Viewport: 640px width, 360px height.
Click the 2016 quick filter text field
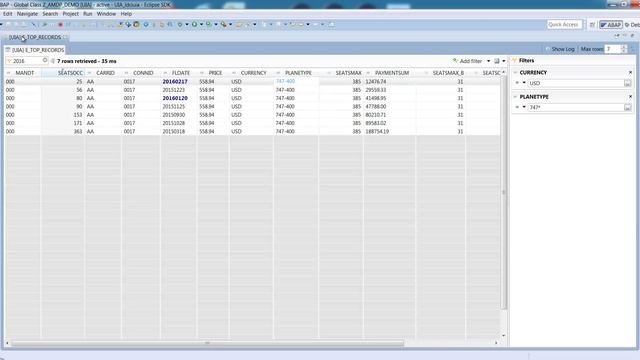(x=26, y=61)
